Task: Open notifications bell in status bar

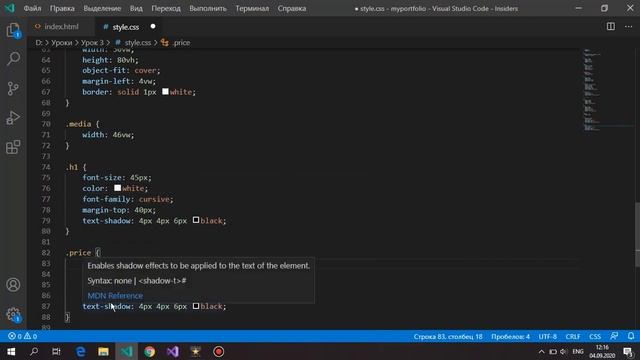Action: [631, 336]
